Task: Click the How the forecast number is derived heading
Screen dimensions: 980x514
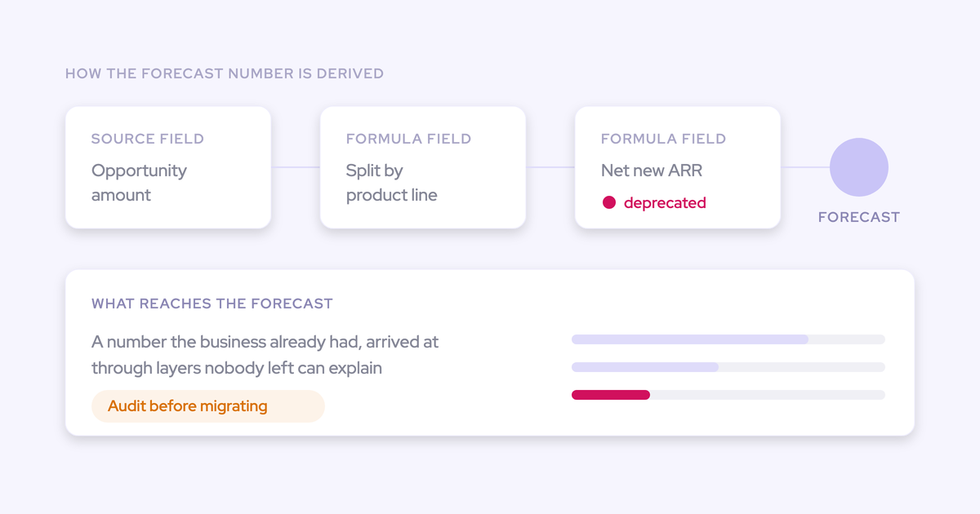Action: coord(225,73)
